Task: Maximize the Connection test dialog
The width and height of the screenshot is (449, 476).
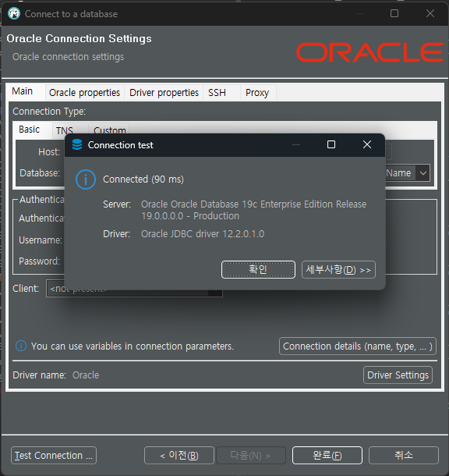Action: (x=331, y=144)
